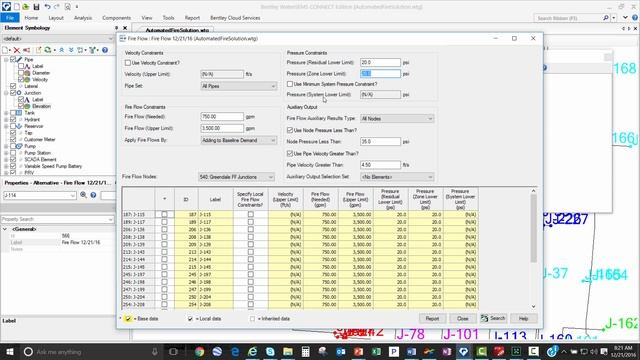Click the Node Pressure Less Than field
Screen dimensions: 640x360
click(380, 142)
